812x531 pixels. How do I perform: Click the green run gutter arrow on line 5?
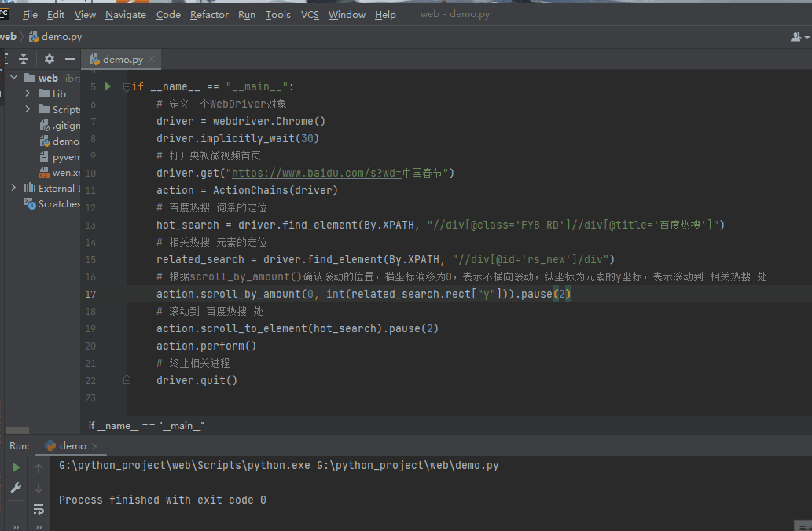pos(108,86)
